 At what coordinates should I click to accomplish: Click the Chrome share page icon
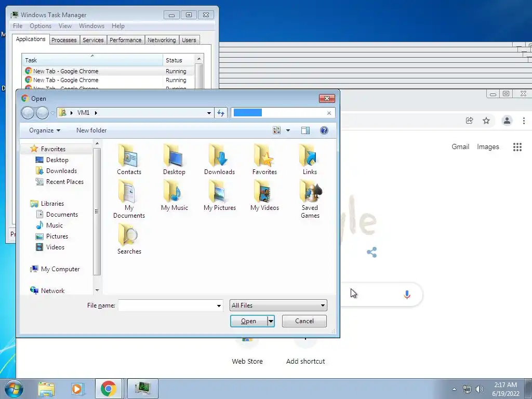(469, 121)
